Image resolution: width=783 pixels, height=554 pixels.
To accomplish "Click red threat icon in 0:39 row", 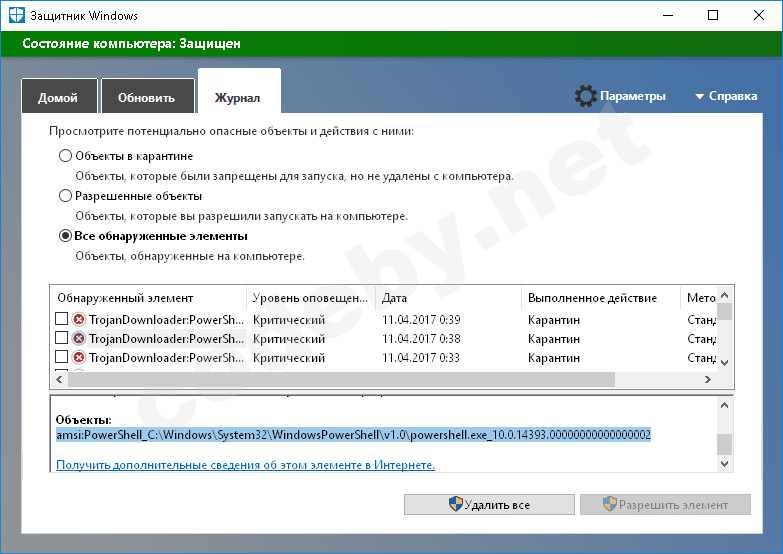I will (x=79, y=319).
